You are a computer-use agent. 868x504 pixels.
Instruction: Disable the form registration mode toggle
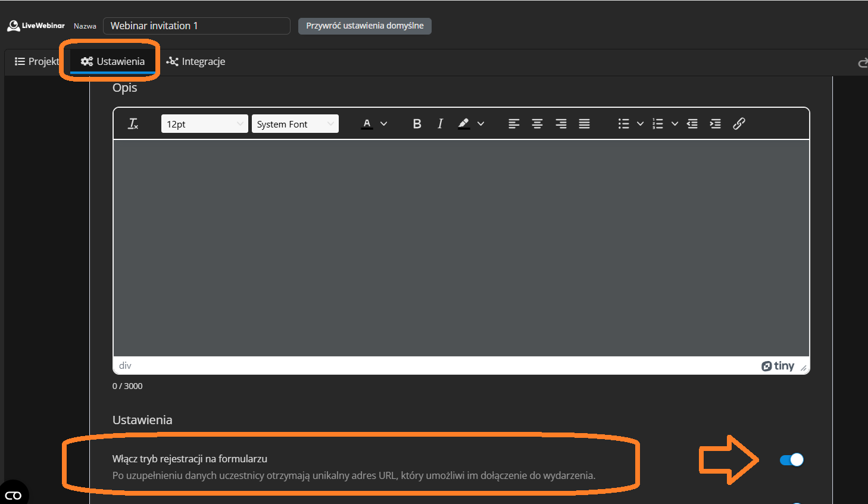[791, 460]
